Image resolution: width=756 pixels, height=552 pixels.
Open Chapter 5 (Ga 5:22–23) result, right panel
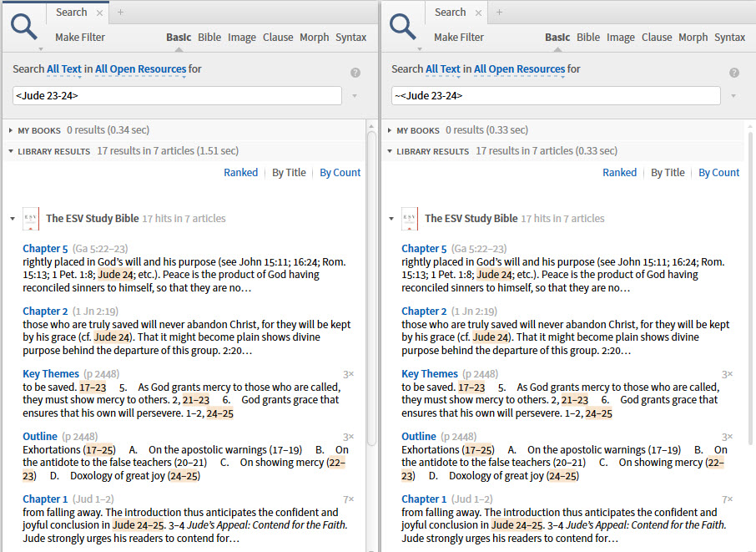point(424,249)
